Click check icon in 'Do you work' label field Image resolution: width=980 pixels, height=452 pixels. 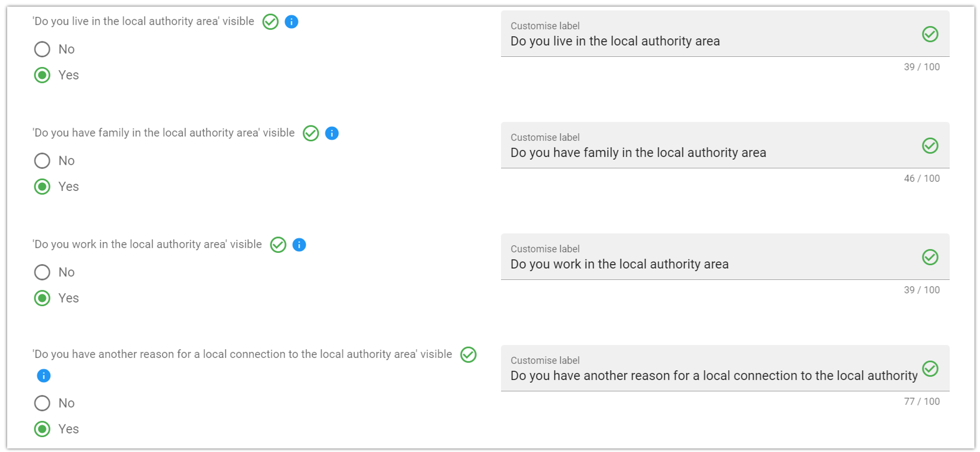click(x=930, y=257)
